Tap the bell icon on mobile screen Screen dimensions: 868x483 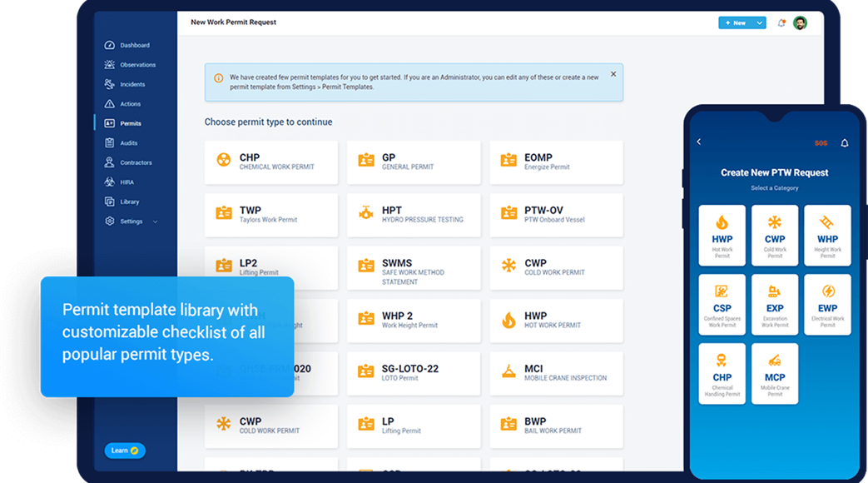(844, 143)
